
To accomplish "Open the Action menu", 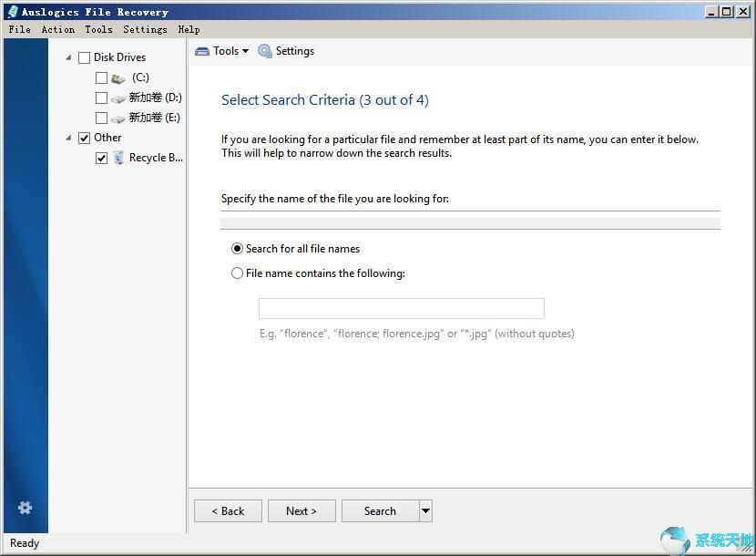I will 57,29.
